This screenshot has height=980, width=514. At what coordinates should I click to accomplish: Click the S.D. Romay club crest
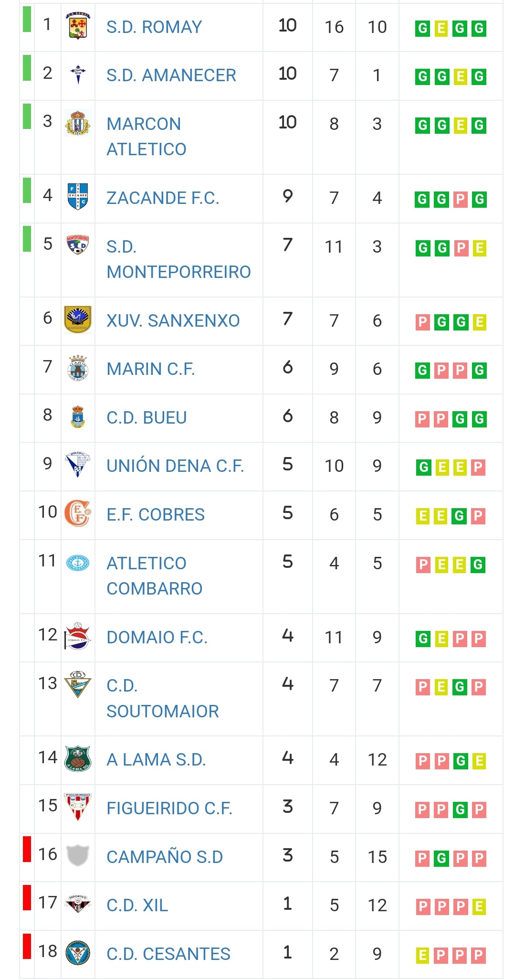click(x=78, y=26)
